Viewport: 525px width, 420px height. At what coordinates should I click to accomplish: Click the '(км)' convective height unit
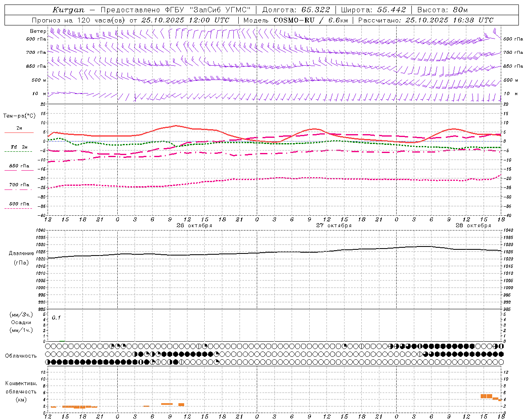(x=21, y=399)
